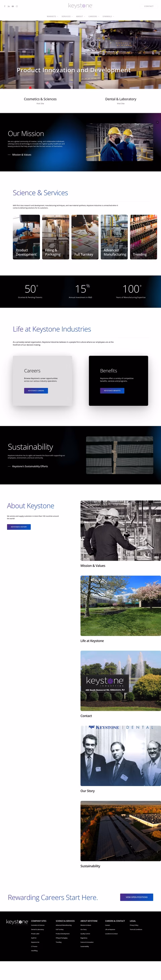
Task: Click the CONTACT button in the header
Action: pos(149,6)
